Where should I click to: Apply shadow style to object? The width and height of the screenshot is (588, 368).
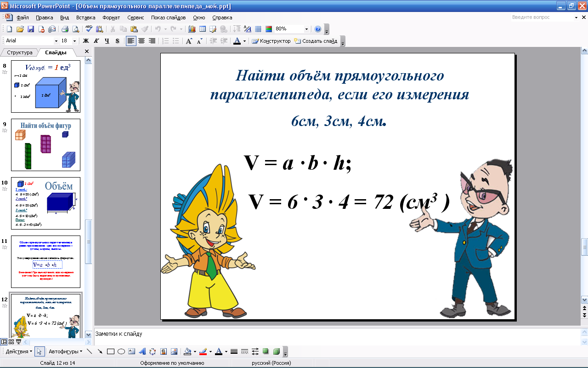click(x=266, y=351)
